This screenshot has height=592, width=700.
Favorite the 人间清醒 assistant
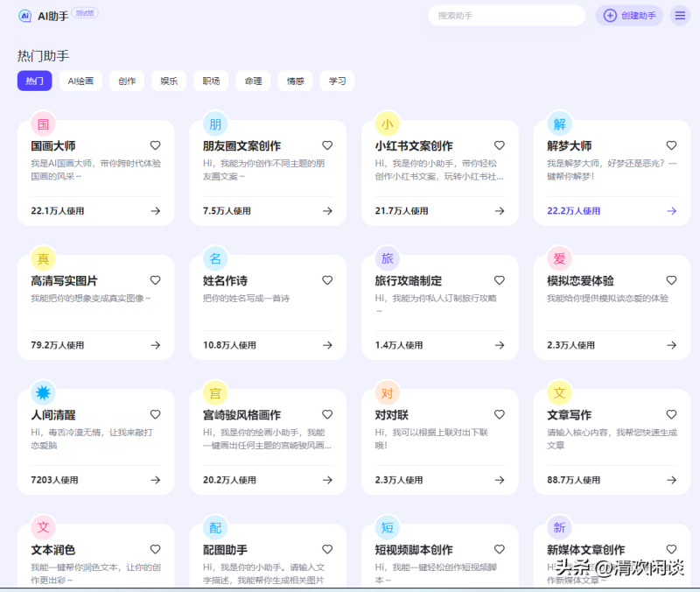pyautogui.click(x=156, y=414)
